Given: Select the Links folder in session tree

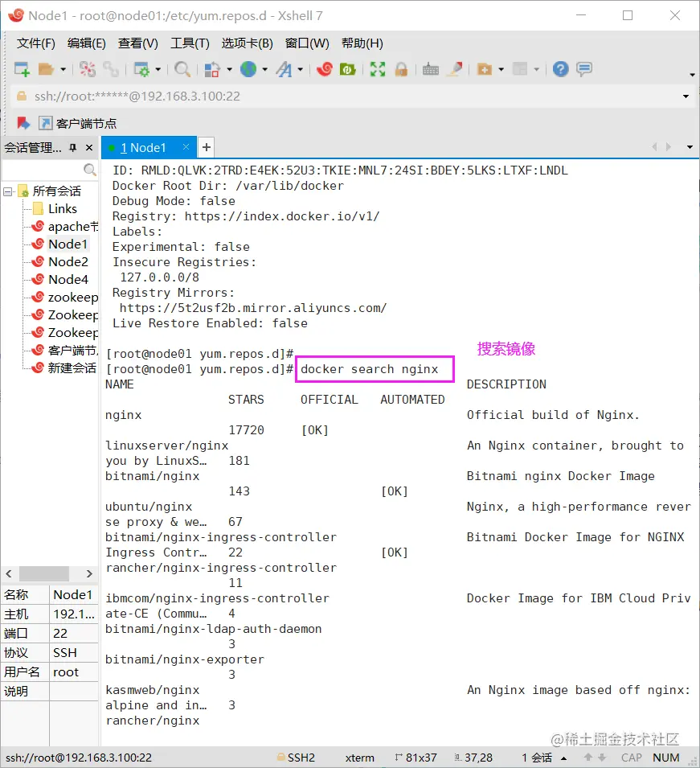Looking at the screenshot, I should [62, 208].
